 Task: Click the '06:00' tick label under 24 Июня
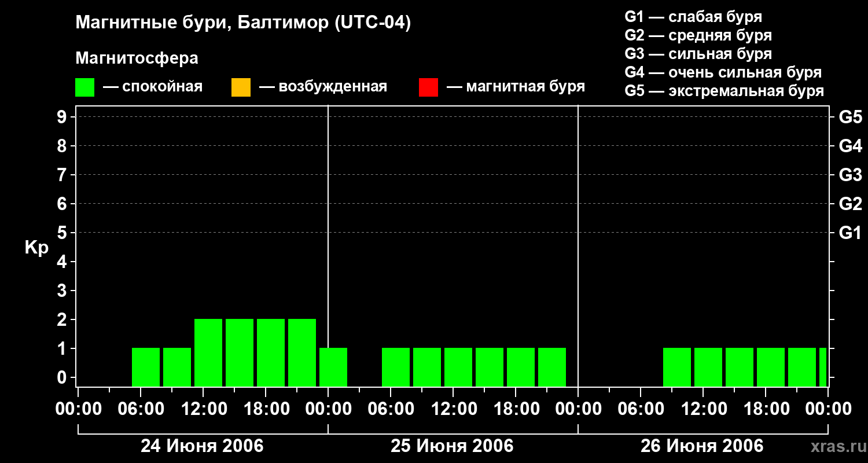click(x=141, y=409)
